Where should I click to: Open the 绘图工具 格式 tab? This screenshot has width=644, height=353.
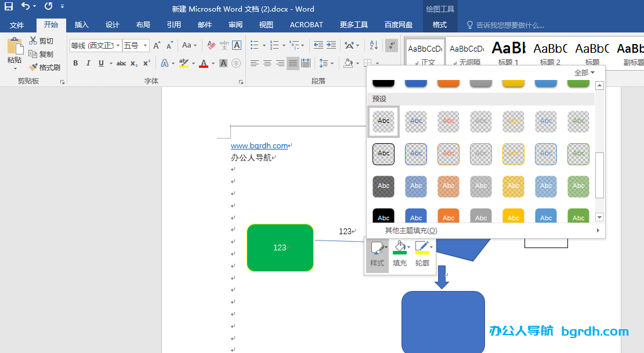(x=439, y=25)
